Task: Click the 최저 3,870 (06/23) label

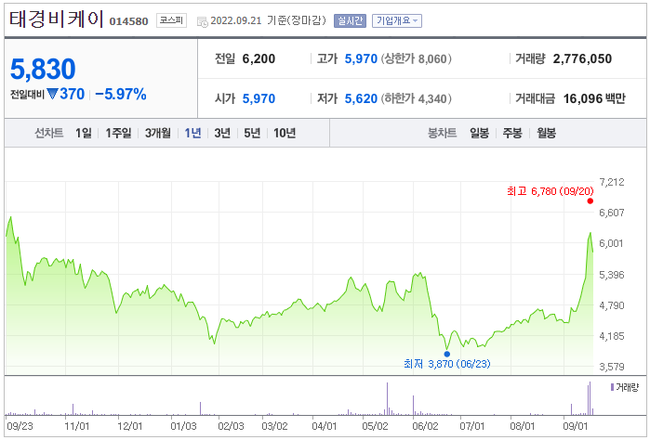Action: pos(447,364)
